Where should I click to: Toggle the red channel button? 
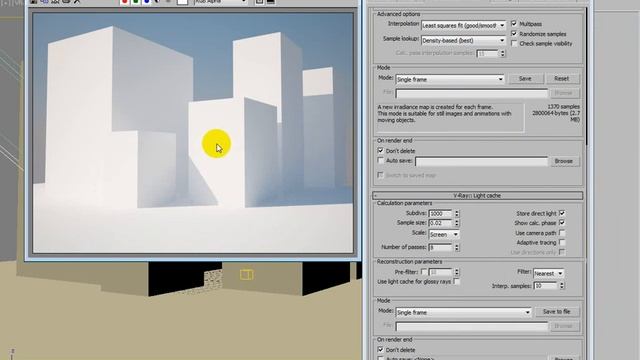pyautogui.click(x=124, y=2)
